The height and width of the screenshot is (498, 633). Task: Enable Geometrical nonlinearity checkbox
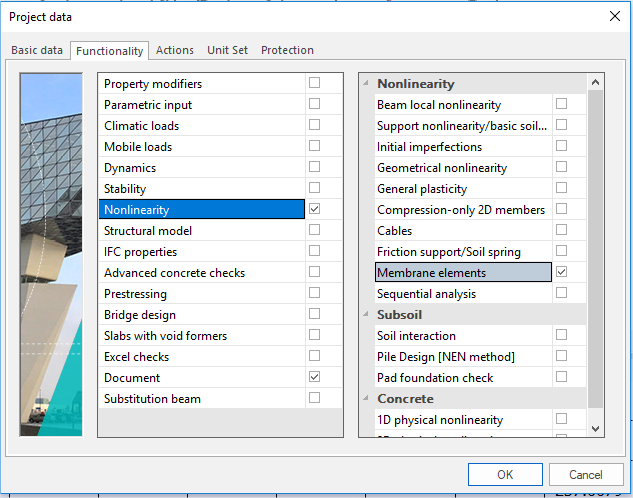click(562, 167)
